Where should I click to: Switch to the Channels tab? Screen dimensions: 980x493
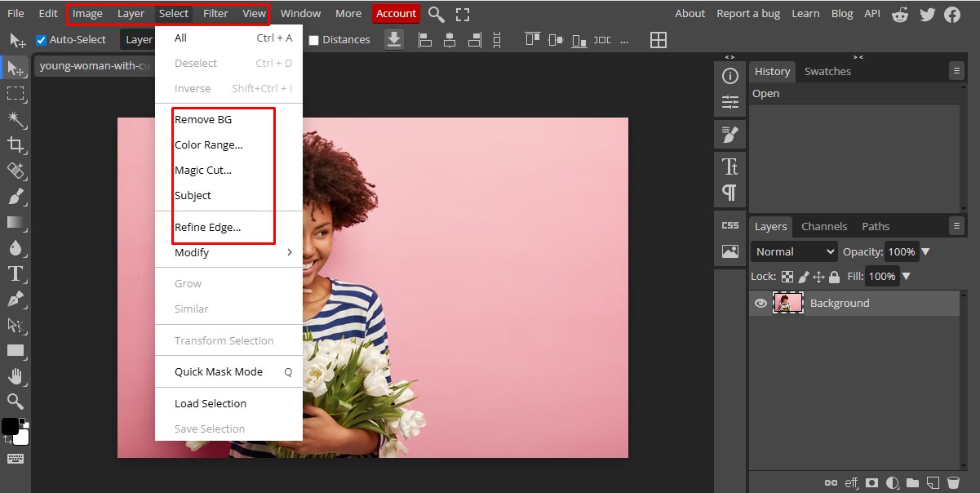[824, 226]
